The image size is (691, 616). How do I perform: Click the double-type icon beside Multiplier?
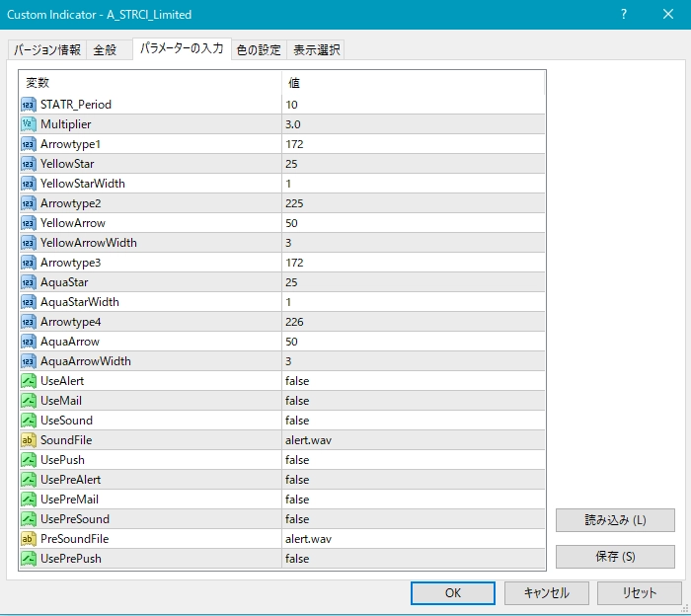click(x=29, y=124)
